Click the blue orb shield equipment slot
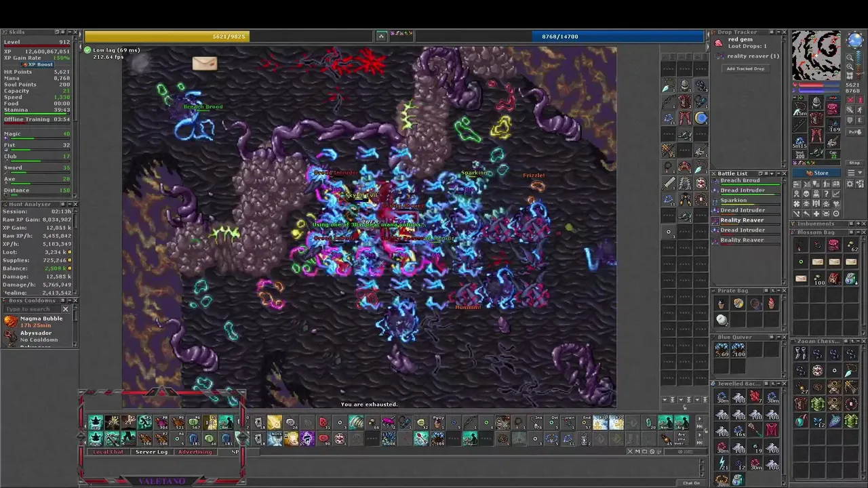This screenshot has height=488, width=868. coord(701,118)
